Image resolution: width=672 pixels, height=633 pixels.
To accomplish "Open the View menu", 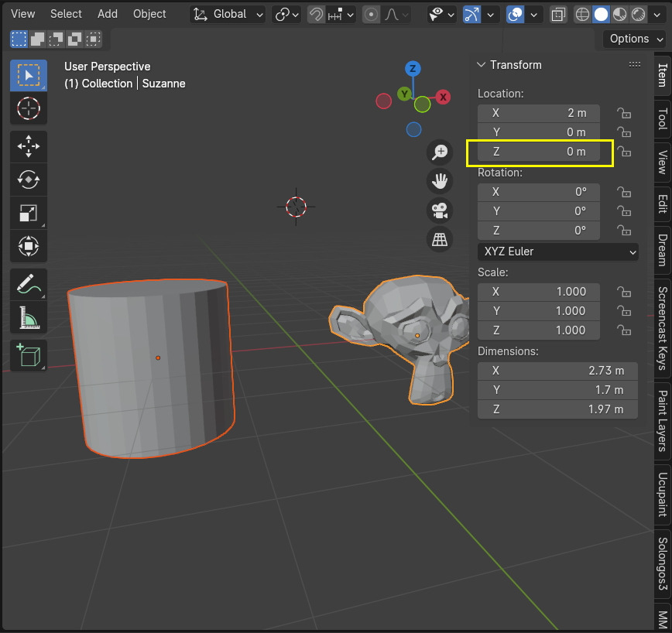I will coord(22,14).
